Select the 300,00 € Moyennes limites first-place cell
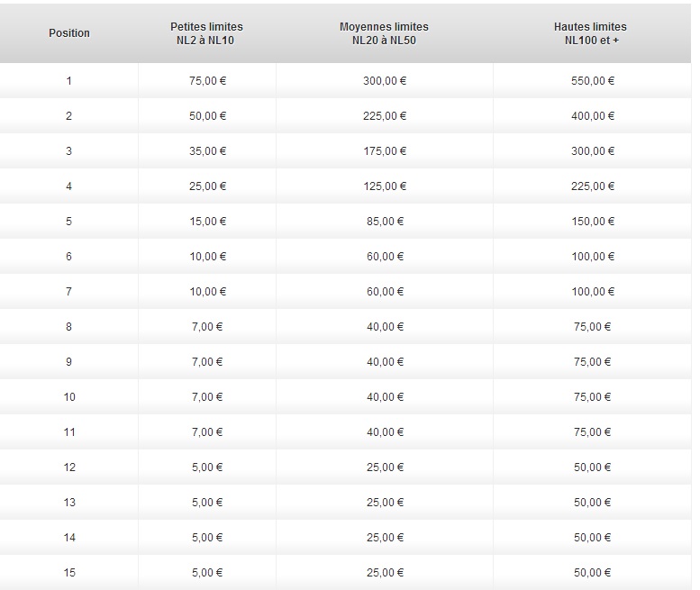700x590 pixels. (385, 81)
